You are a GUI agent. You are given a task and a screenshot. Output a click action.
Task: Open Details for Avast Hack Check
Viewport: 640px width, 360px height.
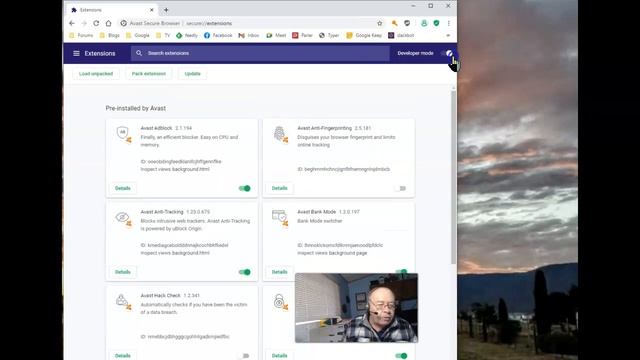[123, 356]
